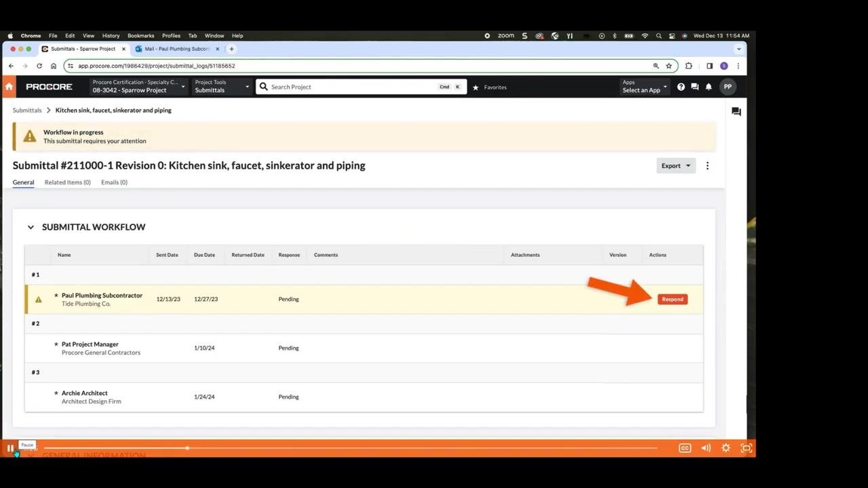The height and width of the screenshot is (488, 868).
Task: Pause the video playback
Action: [x=10, y=448]
